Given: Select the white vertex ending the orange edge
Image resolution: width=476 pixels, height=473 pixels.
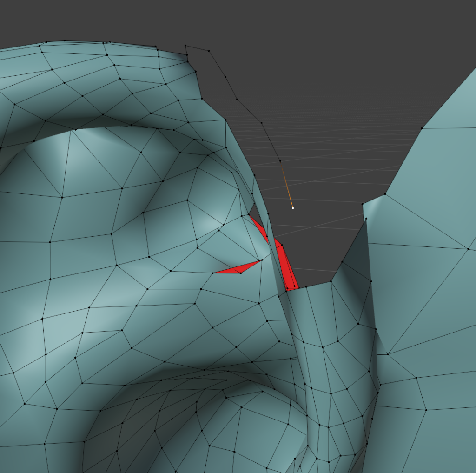Looking at the screenshot, I should coord(292,208).
